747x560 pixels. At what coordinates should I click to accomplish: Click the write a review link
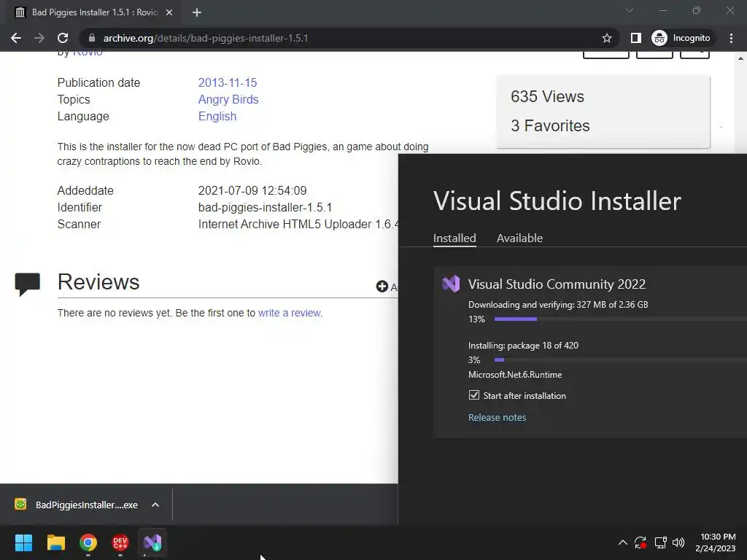290,313
